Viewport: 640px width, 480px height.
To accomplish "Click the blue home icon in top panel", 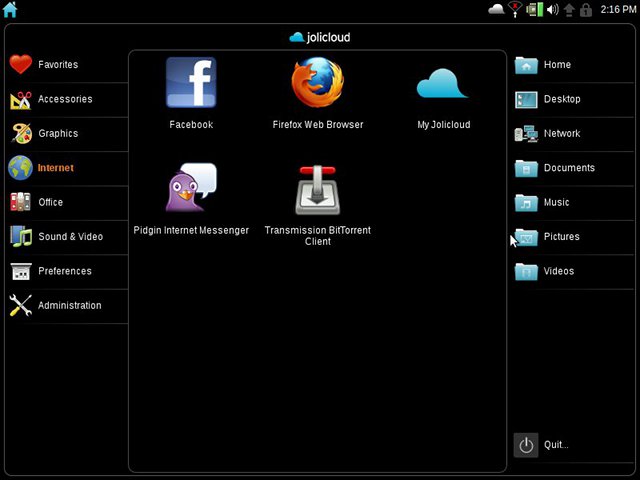I will tap(10, 9).
